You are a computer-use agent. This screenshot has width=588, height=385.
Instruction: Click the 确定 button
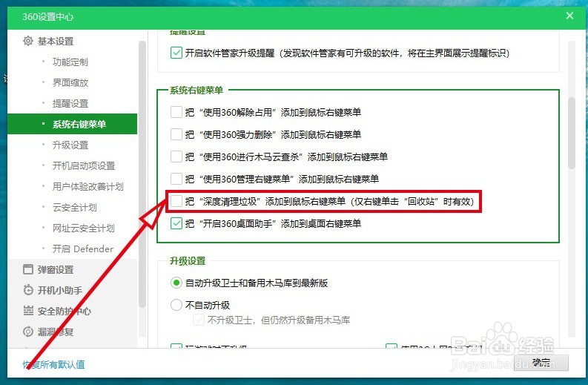click(541, 363)
